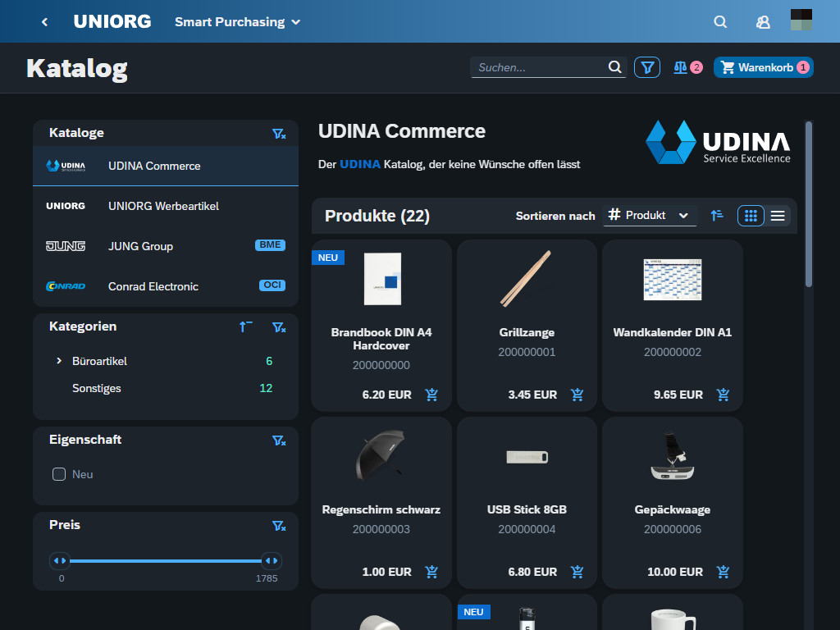Click the Preis range slider track
Image resolution: width=840 pixels, height=630 pixels.
tap(166, 561)
